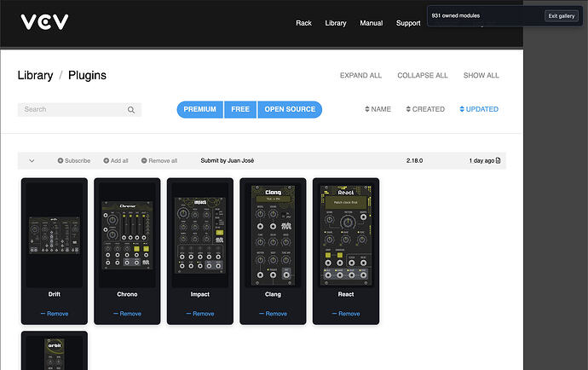Click SHOW ALL
This screenshot has height=370, width=588.
(x=481, y=75)
